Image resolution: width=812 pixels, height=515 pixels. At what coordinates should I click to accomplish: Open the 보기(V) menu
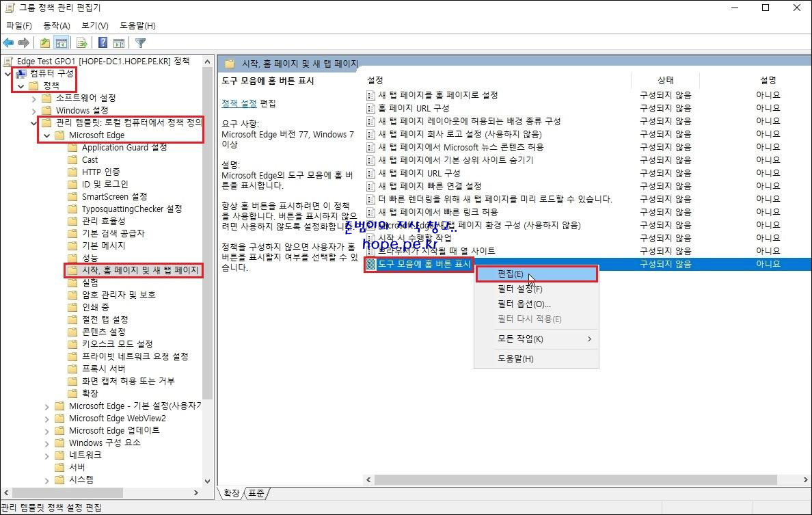[x=95, y=25]
